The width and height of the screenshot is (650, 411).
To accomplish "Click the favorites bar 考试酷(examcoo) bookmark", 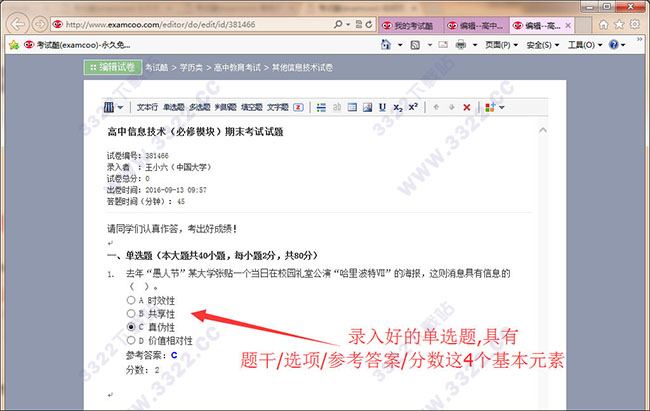I will tap(77, 45).
